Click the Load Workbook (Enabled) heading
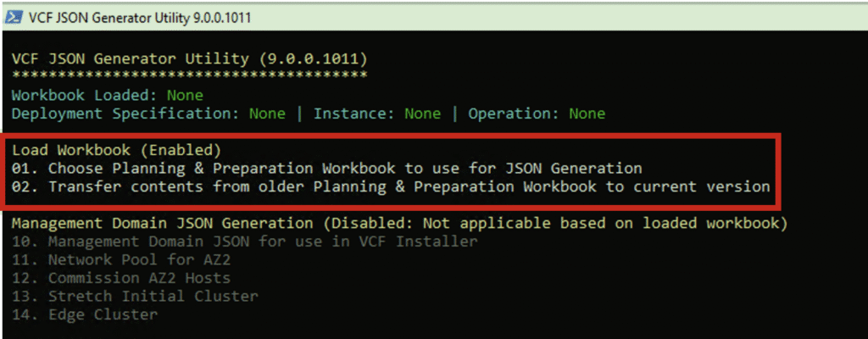Screen dimensions: 868x339 pos(116,150)
